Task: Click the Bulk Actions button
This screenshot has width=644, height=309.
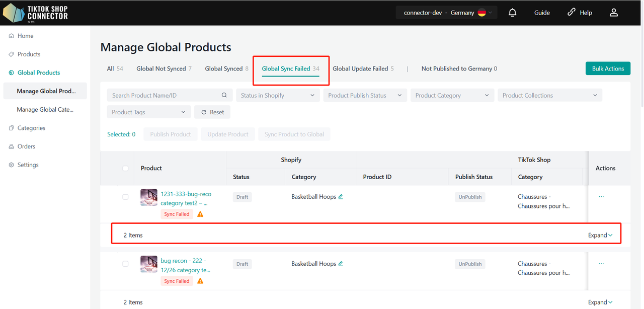Action: point(607,68)
